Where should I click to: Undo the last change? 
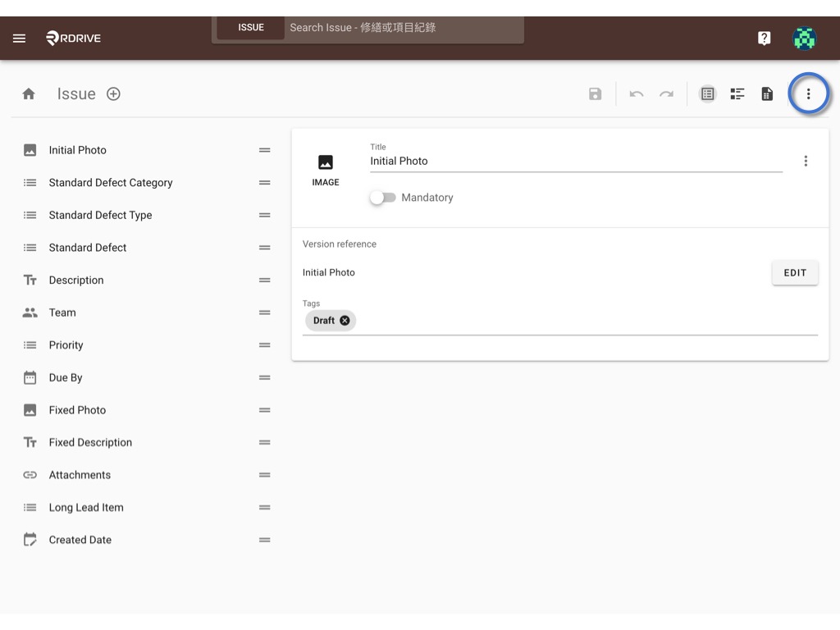[x=637, y=94]
